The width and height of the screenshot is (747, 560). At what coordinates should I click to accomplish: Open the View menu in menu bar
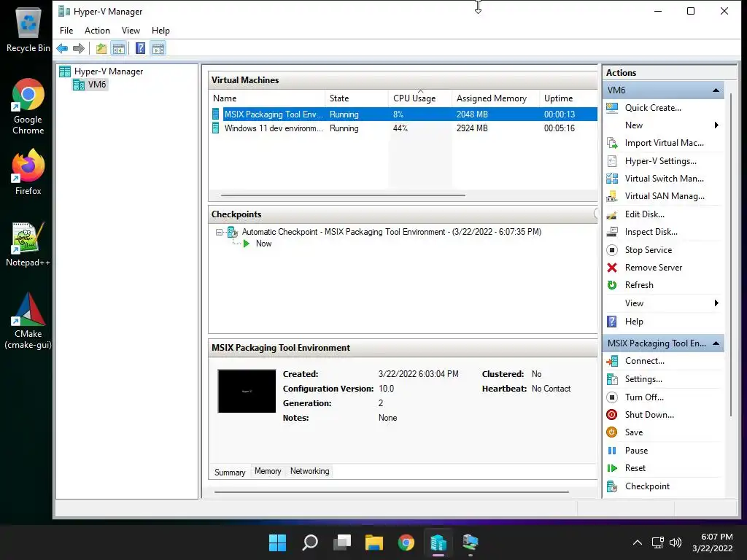point(131,31)
